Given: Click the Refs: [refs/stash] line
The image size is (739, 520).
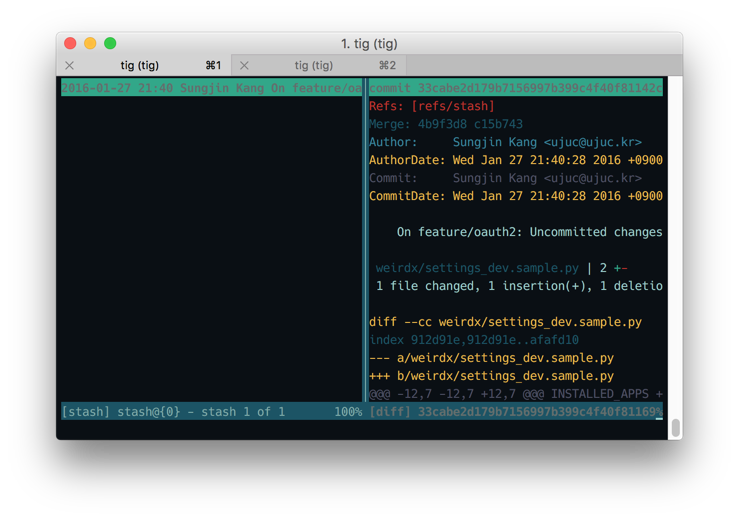Looking at the screenshot, I should point(432,106).
